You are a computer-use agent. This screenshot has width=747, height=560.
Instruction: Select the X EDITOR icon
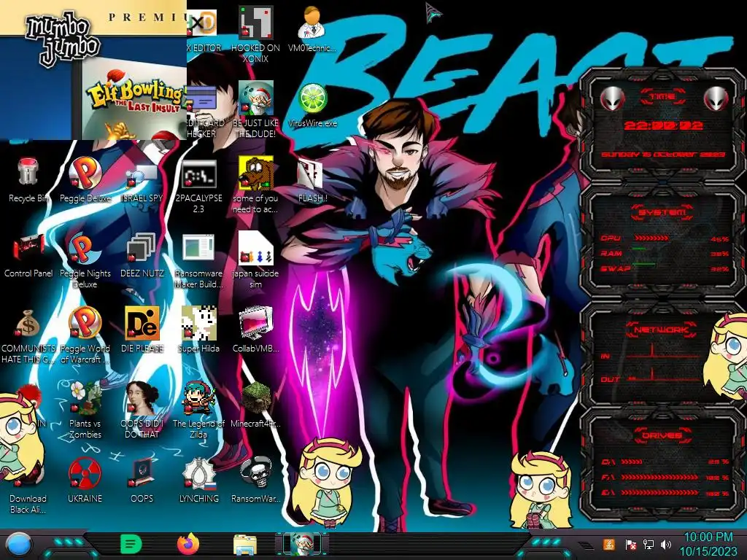(x=202, y=23)
